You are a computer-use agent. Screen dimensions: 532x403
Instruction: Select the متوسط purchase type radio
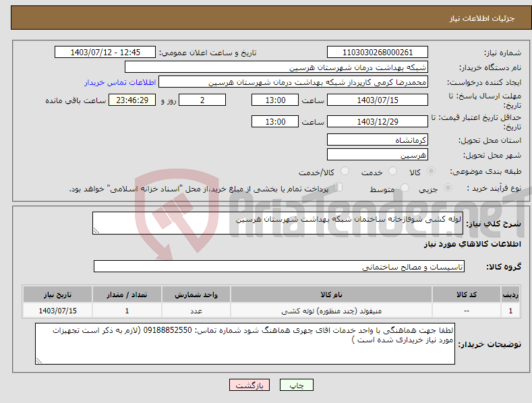tap(405, 187)
